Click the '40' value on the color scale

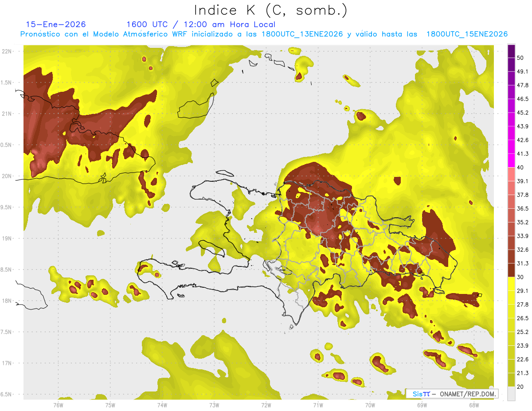(x=520, y=168)
